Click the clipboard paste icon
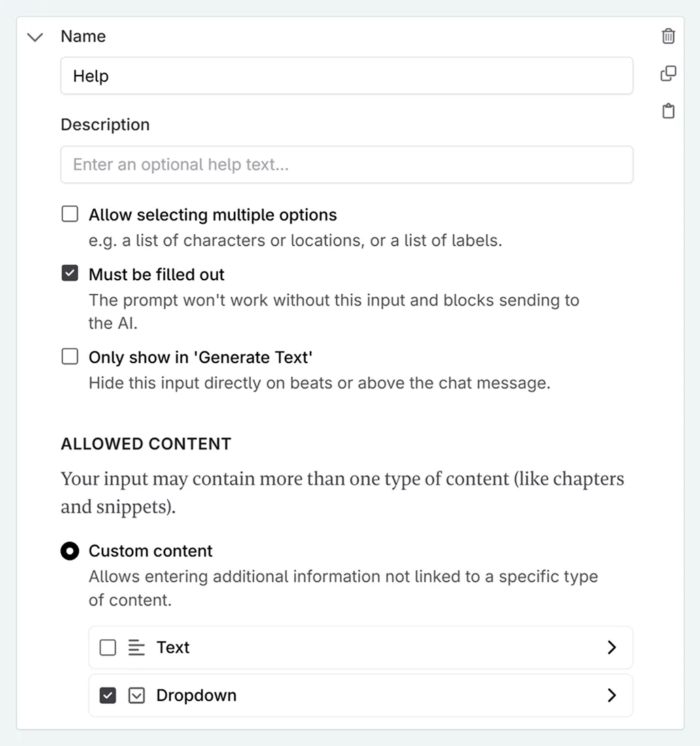The height and width of the screenshot is (746, 700). 668,111
